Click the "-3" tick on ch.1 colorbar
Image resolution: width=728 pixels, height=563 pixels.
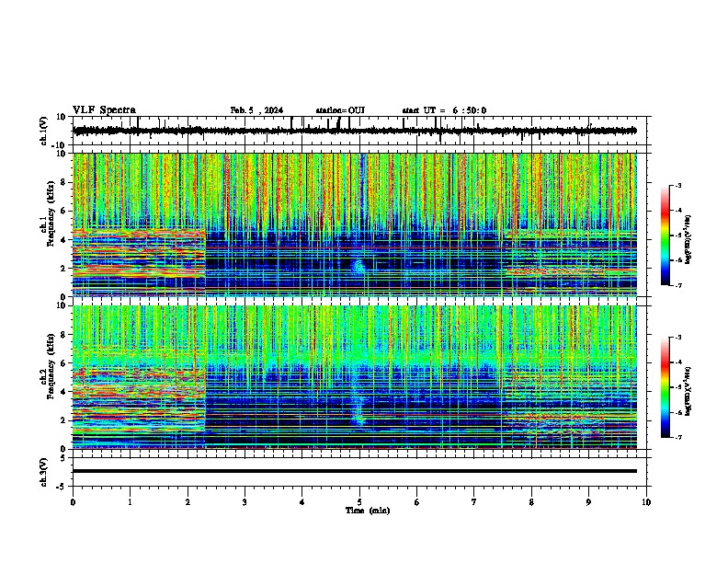tap(677, 185)
